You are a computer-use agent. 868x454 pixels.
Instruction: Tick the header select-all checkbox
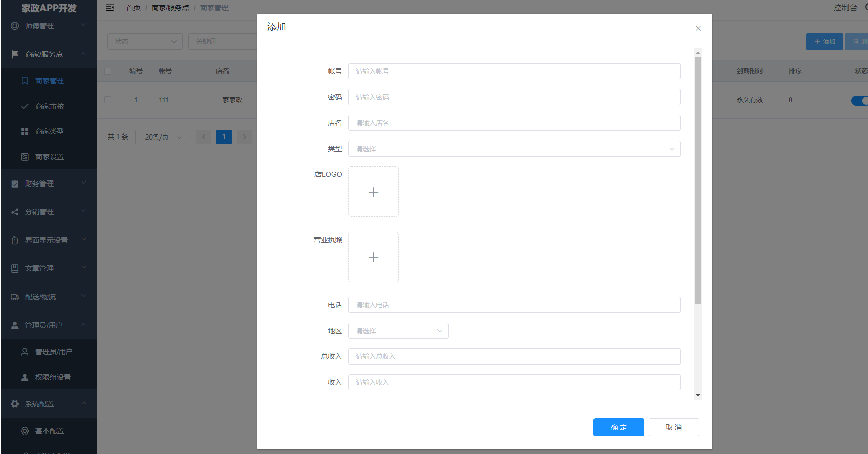coord(108,71)
